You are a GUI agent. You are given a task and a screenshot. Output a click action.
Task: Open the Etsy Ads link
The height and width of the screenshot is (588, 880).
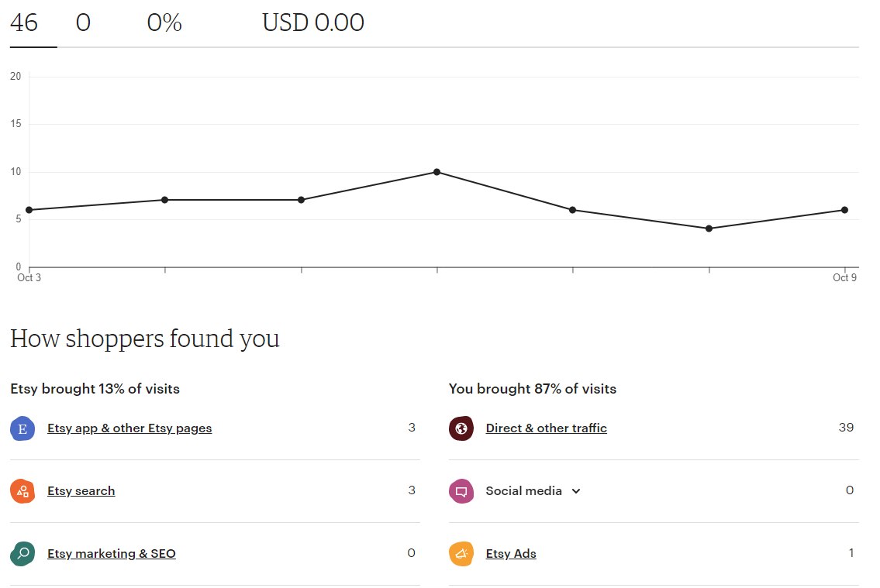[511, 554]
